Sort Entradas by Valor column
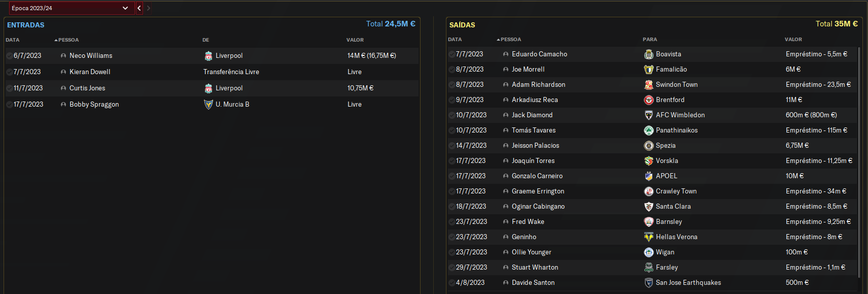The image size is (868, 294). (x=355, y=40)
